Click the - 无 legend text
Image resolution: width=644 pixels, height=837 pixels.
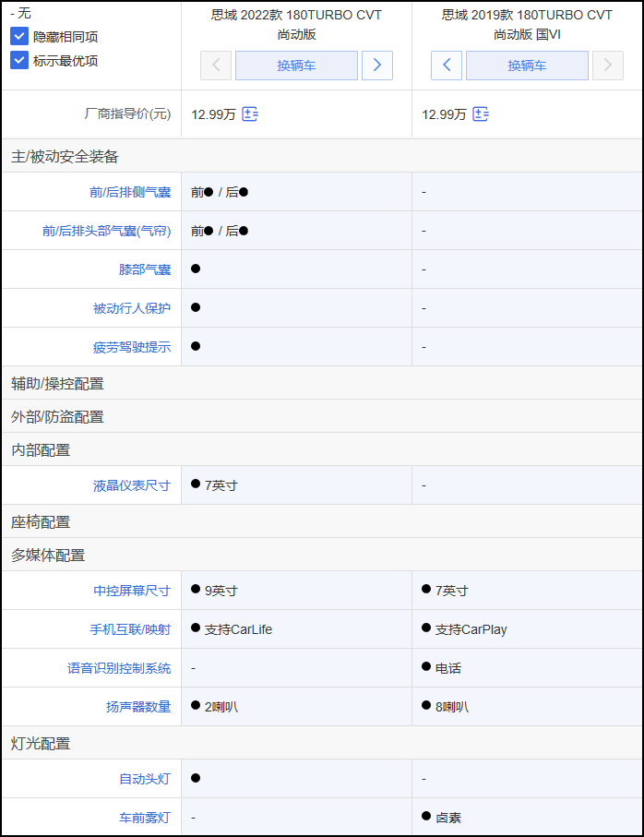click(x=21, y=13)
